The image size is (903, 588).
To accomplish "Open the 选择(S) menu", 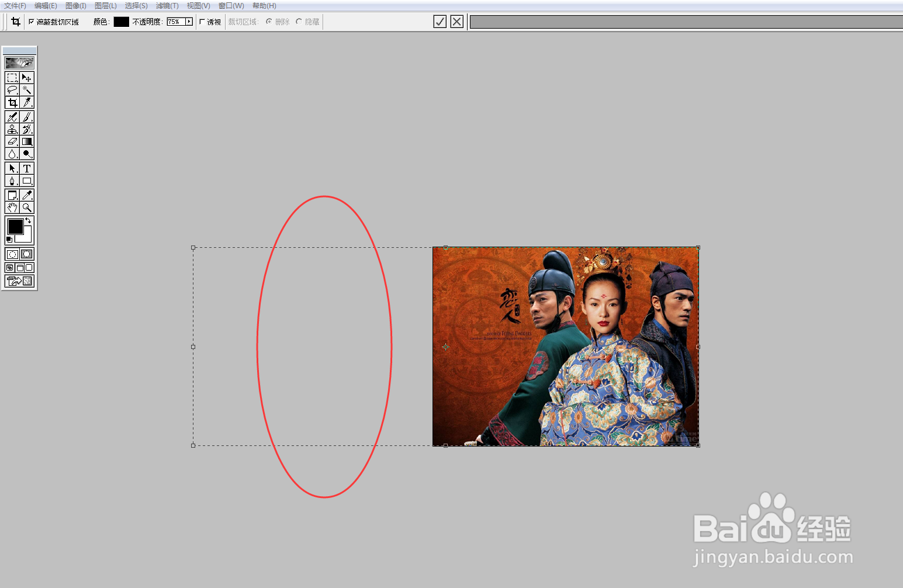I will tap(136, 5).
